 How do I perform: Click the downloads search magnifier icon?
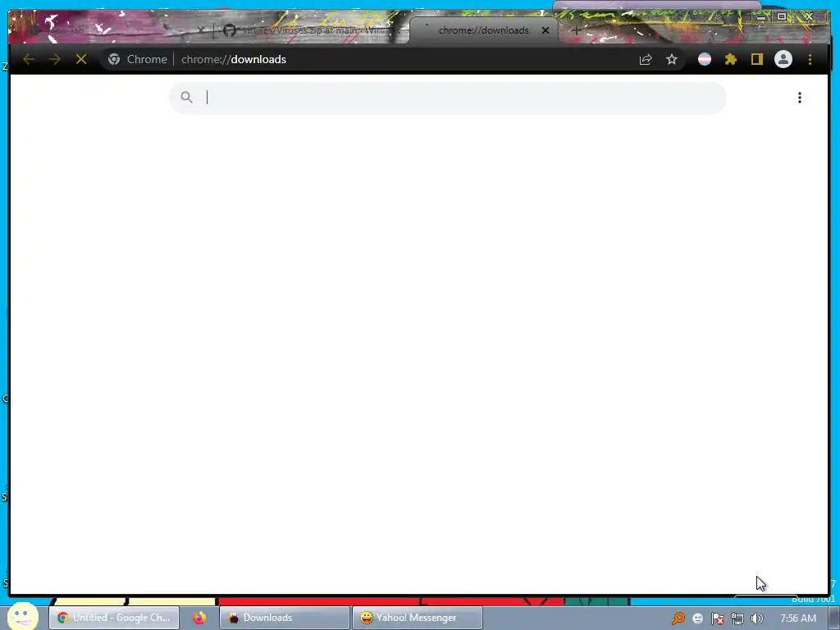[x=186, y=97]
